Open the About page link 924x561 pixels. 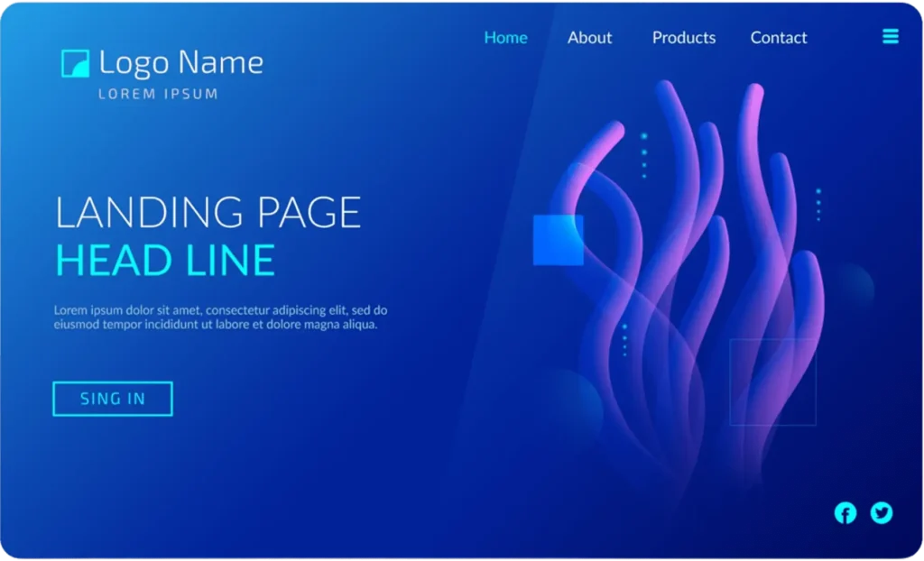click(589, 38)
